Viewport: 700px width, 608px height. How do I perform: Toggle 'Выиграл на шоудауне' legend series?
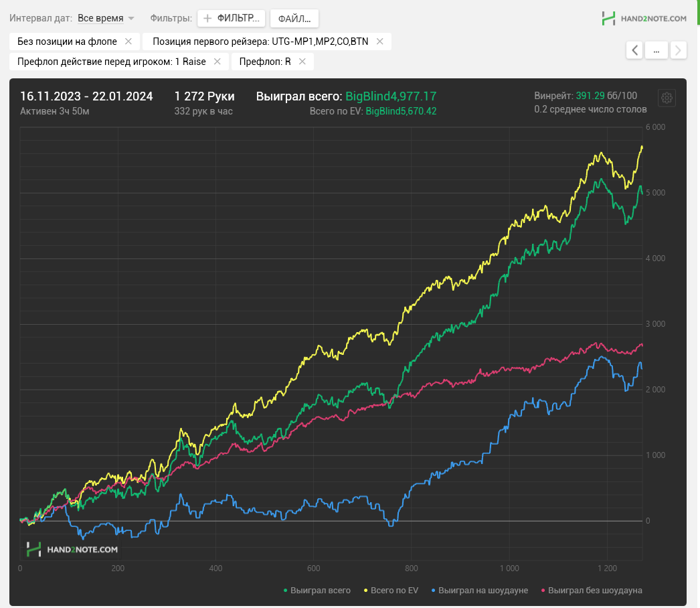click(x=479, y=590)
